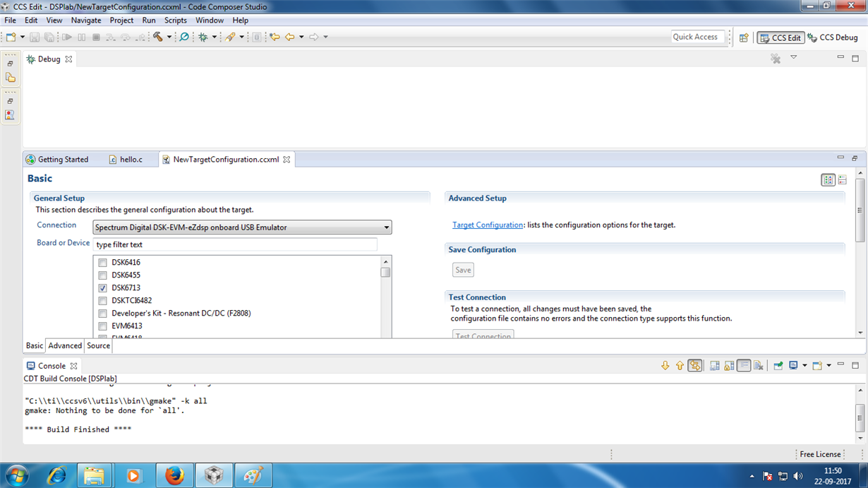The height and width of the screenshot is (488, 868).
Task: Uncheck the DSK6713 checkbox
Action: (102, 288)
